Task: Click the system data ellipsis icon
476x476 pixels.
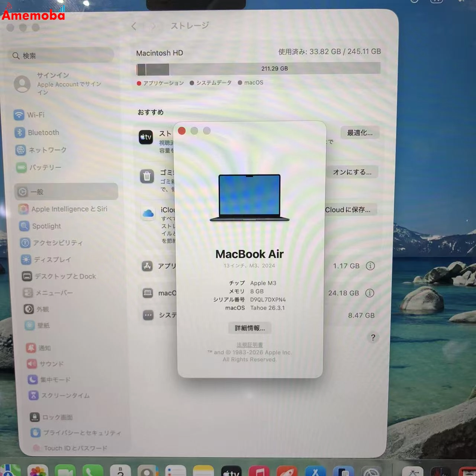Action: coord(148,315)
